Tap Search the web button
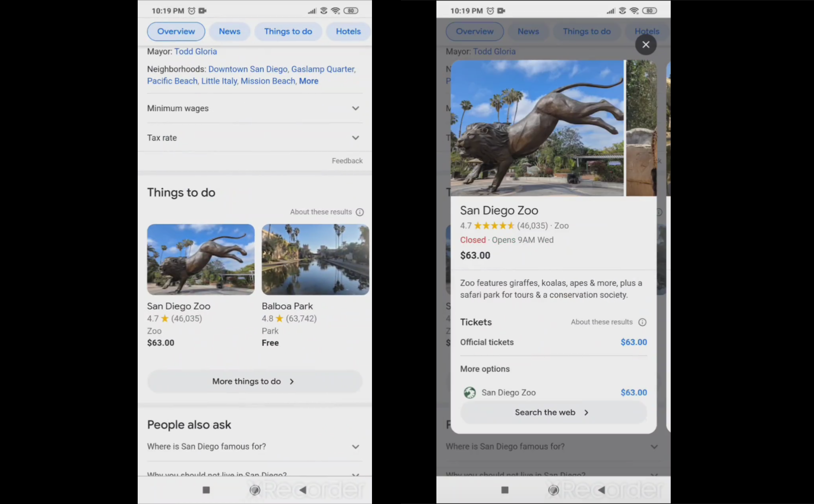Image resolution: width=814 pixels, height=504 pixels. click(554, 413)
